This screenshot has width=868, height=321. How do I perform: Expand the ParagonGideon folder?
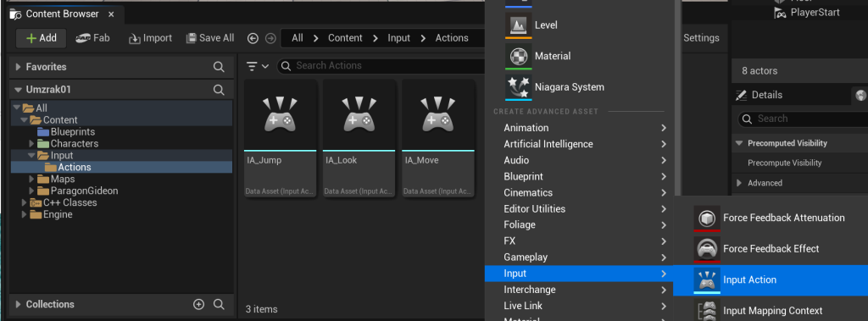[31, 191]
